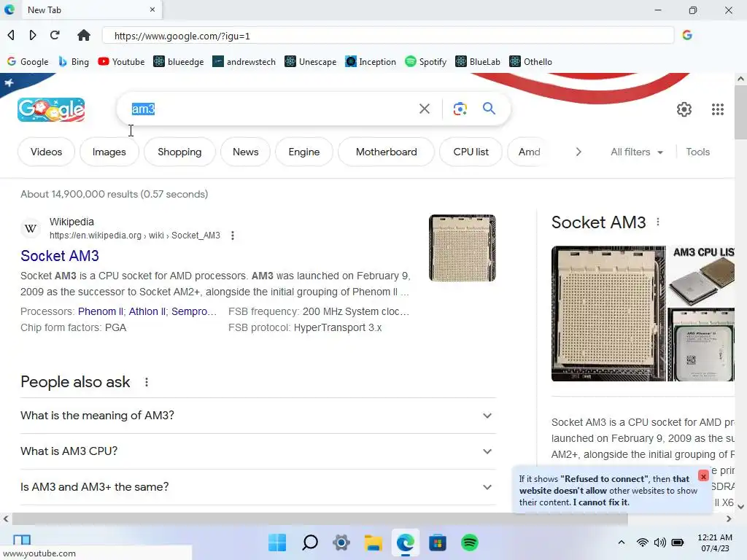The image size is (747, 560).
Task: Click the URL address bar
Action: tap(388, 36)
